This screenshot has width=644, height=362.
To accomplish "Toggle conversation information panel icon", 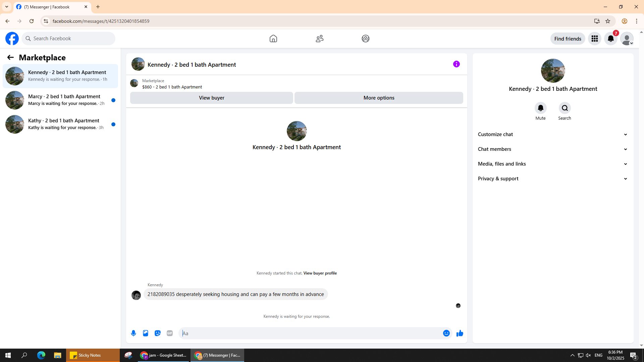I will point(456,64).
